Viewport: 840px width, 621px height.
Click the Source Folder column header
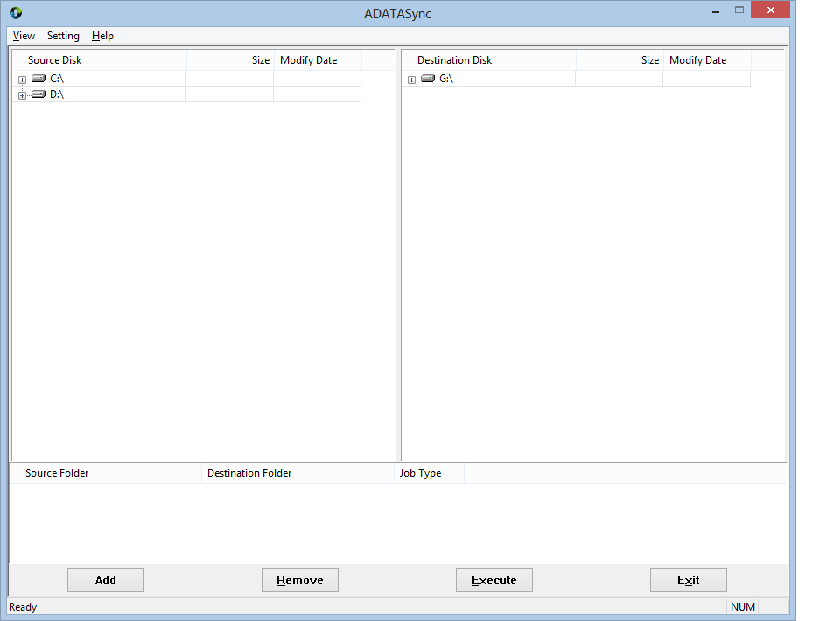coord(106,473)
